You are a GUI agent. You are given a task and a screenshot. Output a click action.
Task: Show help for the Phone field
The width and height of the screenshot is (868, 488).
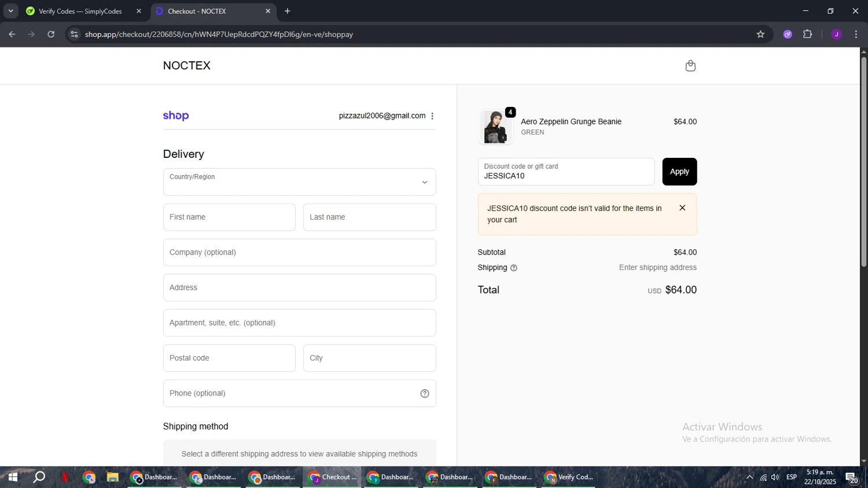(x=425, y=394)
